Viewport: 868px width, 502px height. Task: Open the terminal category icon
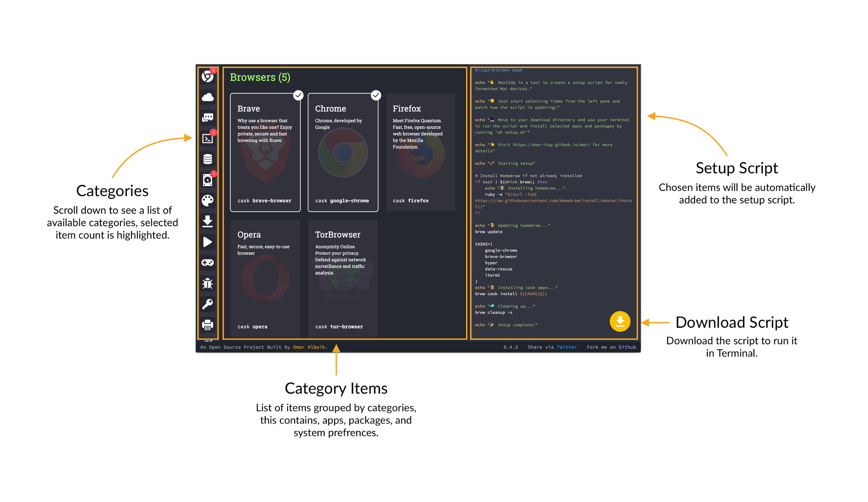207,138
